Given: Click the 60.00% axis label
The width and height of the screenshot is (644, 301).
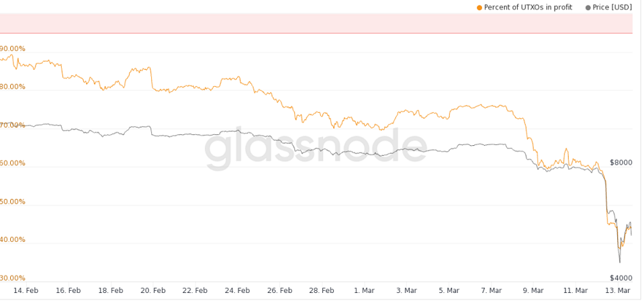Looking at the screenshot, I should tap(13, 163).
